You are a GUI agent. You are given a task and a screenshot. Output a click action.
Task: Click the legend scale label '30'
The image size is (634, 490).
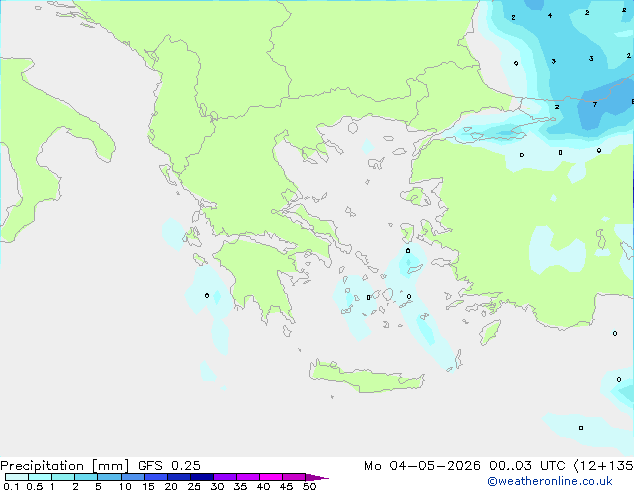(x=217, y=486)
